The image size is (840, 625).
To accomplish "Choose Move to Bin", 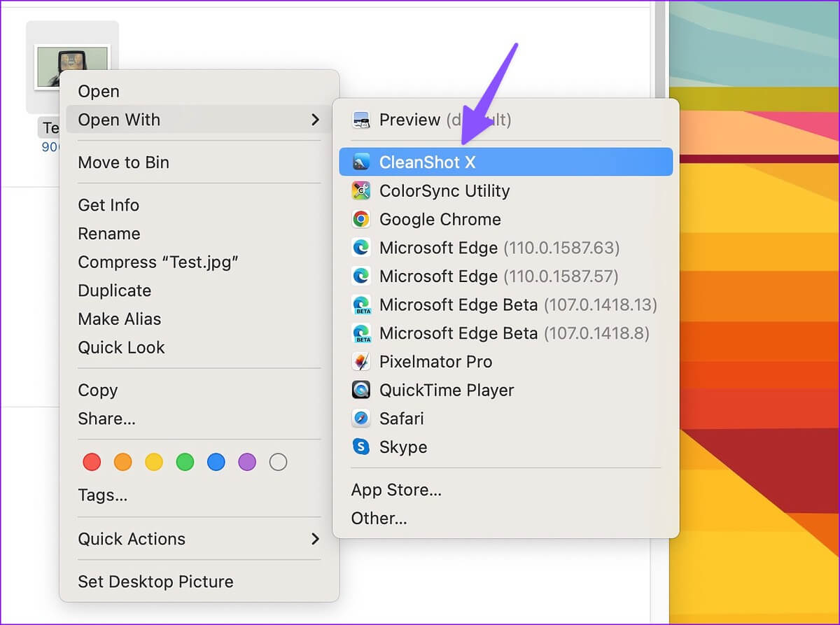I will pos(123,162).
